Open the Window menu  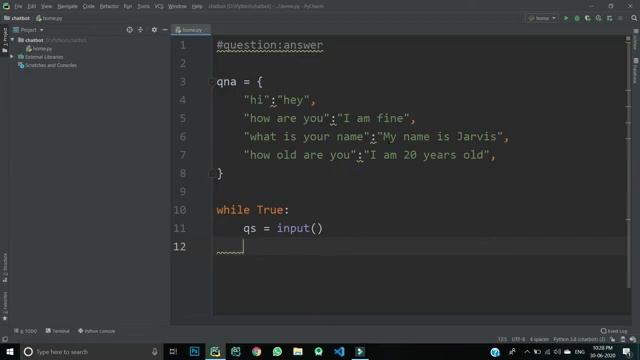coord(178,7)
